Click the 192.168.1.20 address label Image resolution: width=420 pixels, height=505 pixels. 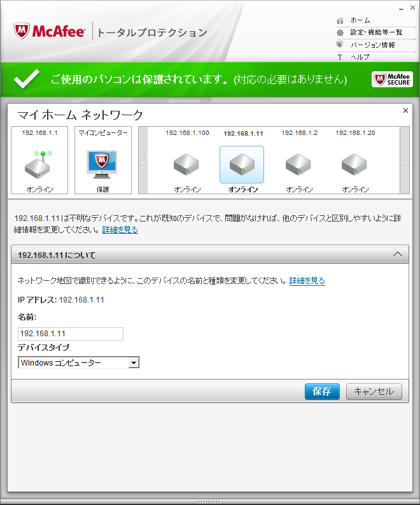tap(355, 133)
